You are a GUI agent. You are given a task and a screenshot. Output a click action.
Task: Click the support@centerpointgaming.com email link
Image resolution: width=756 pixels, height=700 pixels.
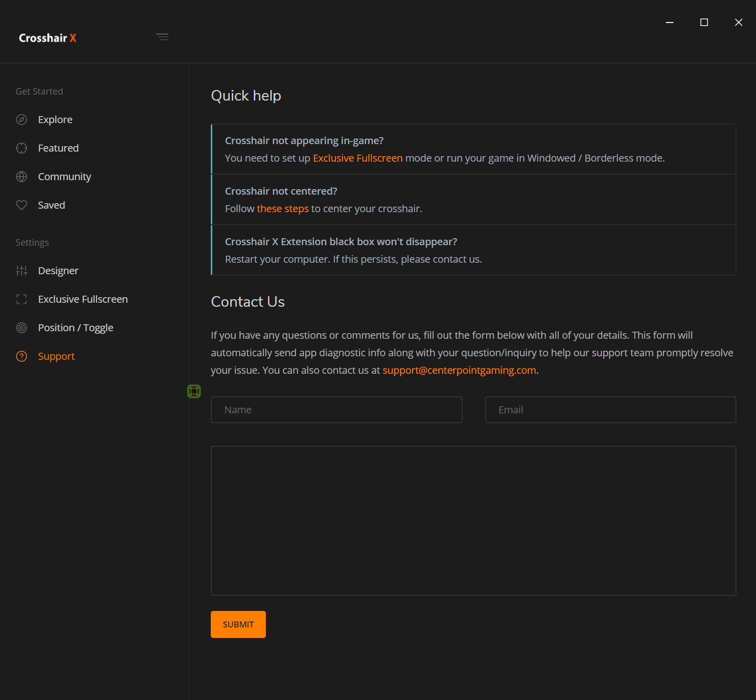(459, 370)
